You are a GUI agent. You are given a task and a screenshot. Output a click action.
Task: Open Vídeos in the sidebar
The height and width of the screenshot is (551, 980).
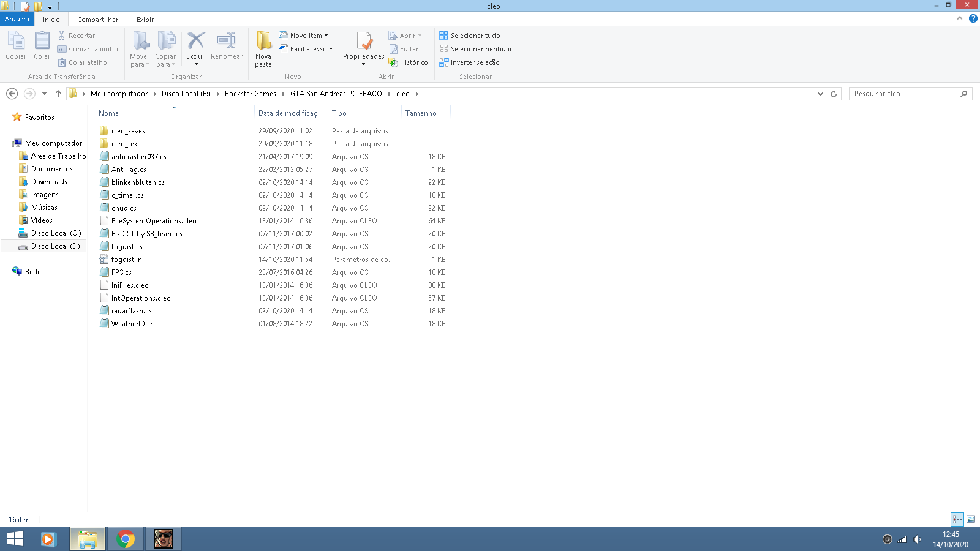pyautogui.click(x=42, y=220)
